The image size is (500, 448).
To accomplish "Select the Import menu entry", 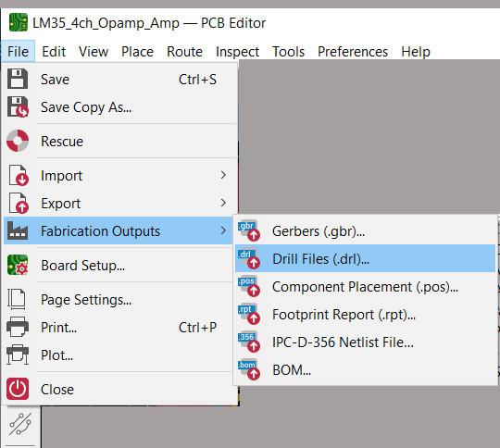I will point(119,175).
